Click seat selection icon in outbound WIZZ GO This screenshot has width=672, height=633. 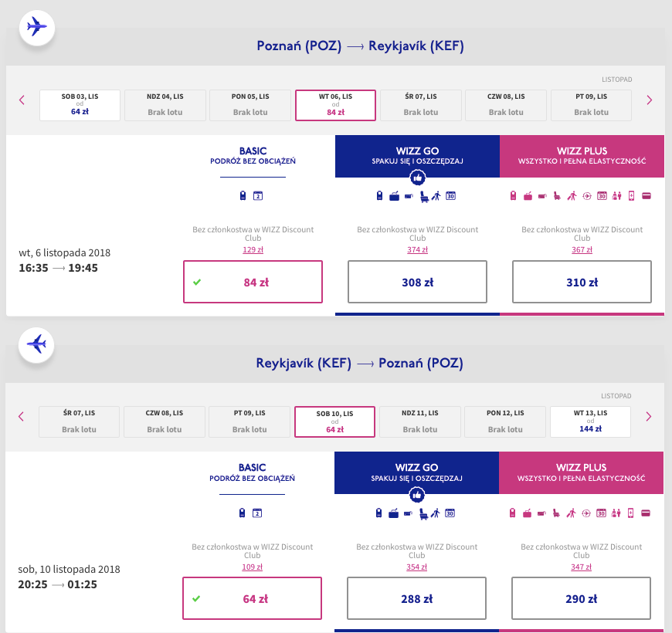424,196
